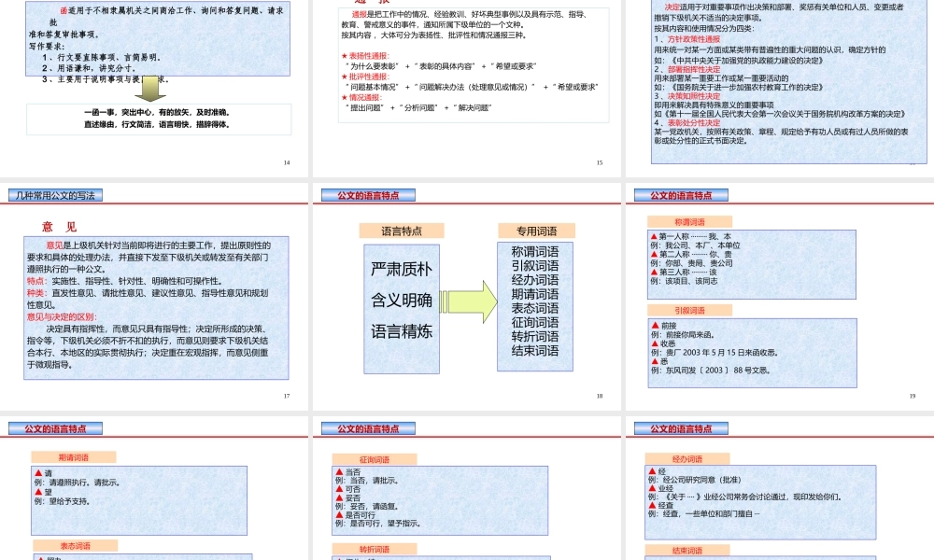The width and height of the screenshot is (934, 560).
Task: Click the orange 转折词语 label at bottom
Action: [375, 550]
